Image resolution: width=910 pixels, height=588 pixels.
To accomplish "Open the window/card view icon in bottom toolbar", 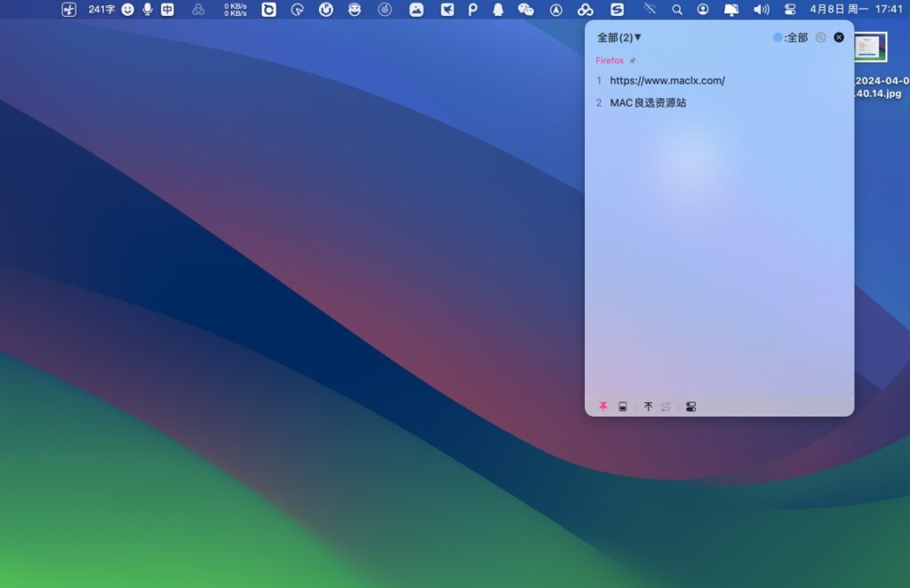I will pyautogui.click(x=622, y=407).
